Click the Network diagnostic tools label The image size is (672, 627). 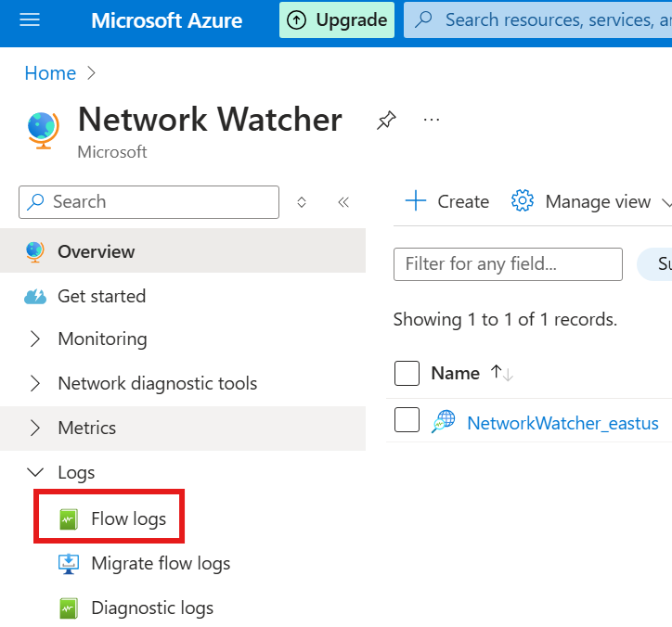[158, 383]
